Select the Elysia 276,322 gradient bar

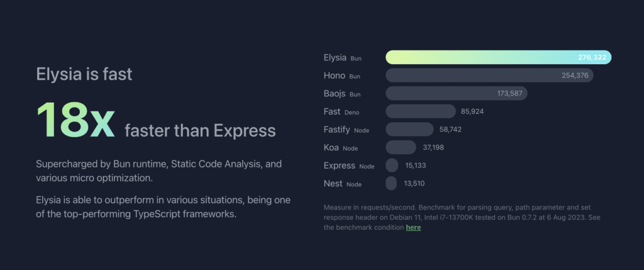pyautogui.click(x=498, y=57)
